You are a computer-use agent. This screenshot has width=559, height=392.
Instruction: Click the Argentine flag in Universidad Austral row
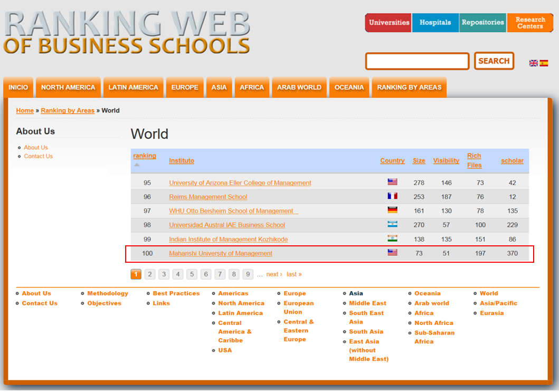click(392, 225)
